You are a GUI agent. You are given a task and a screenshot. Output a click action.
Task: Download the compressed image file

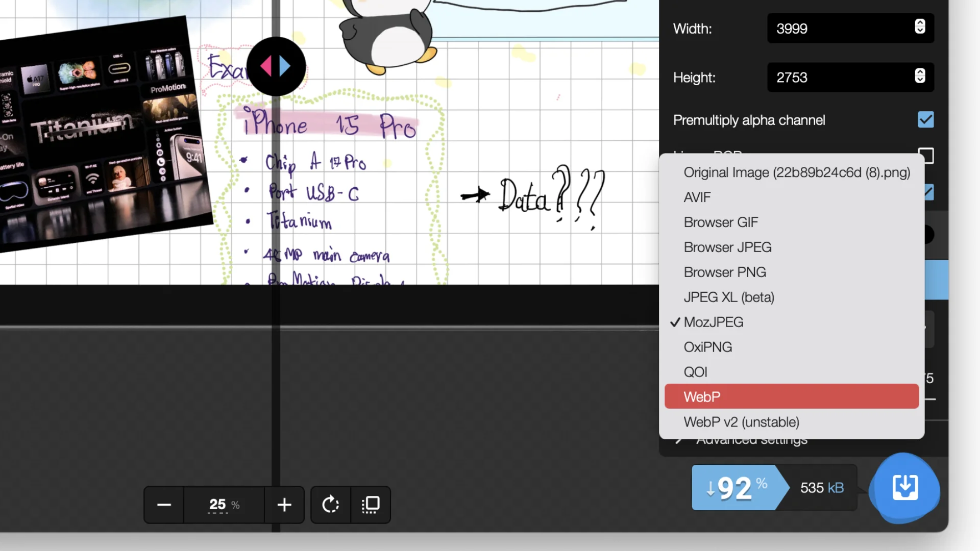(905, 488)
